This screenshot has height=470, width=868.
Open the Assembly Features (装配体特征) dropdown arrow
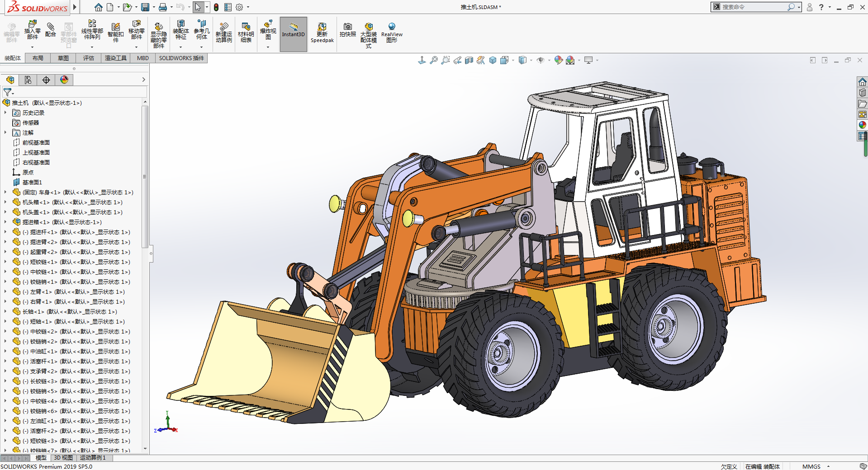[180, 47]
